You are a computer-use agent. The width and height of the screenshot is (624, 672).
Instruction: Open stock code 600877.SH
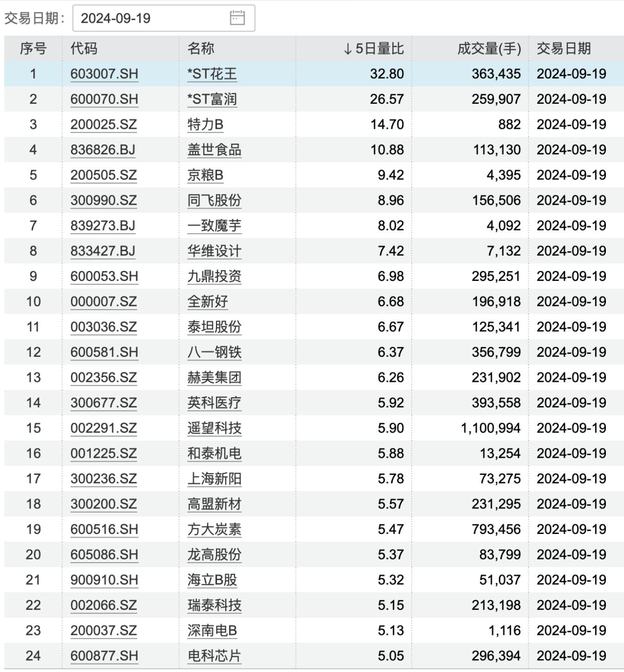coord(104,655)
